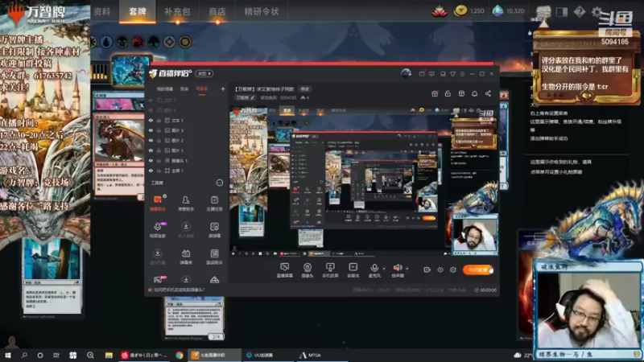
Task: Expand speaker options arrow beside 扬声器
Action: tap(407, 269)
